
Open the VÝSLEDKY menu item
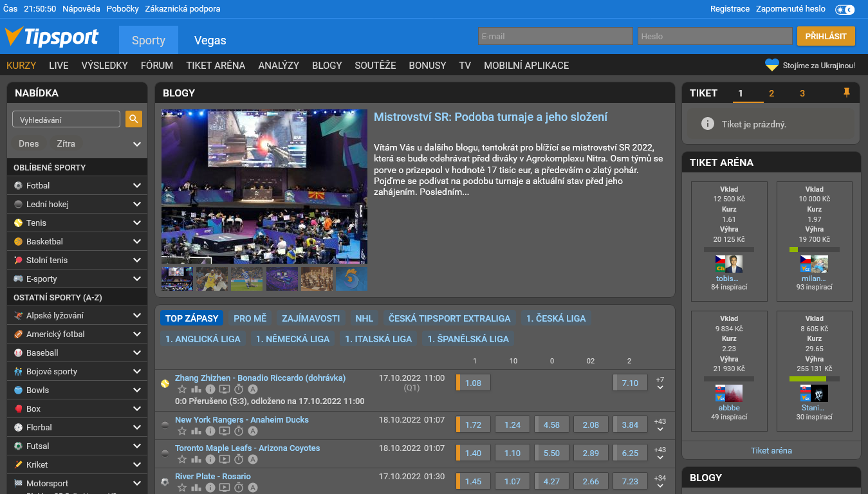[x=105, y=65]
